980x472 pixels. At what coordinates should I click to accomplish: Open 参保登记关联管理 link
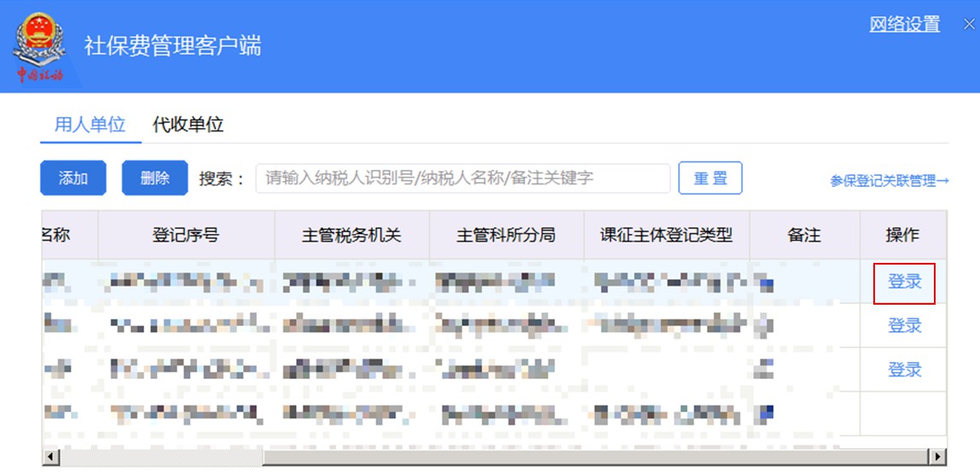click(x=889, y=181)
